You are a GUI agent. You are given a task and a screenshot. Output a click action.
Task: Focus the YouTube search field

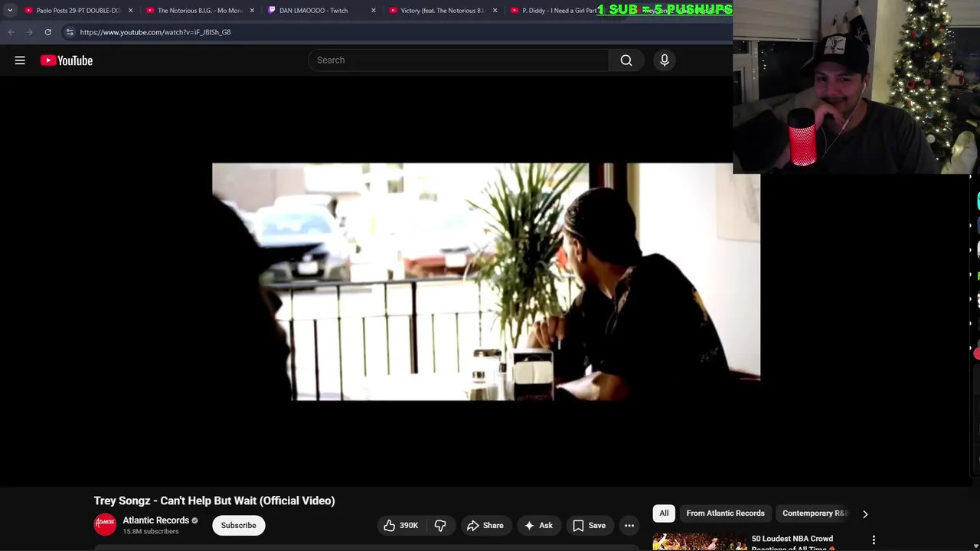(458, 60)
